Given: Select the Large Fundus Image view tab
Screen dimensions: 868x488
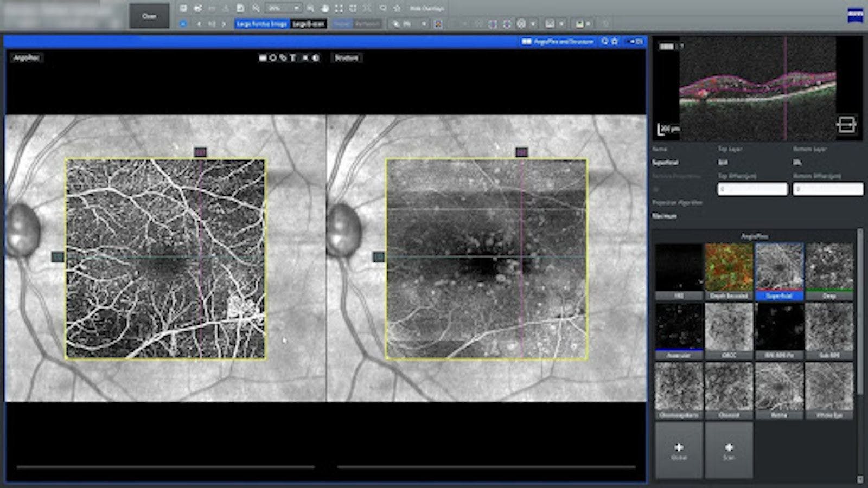Looking at the screenshot, I should [x=262, y=24].
